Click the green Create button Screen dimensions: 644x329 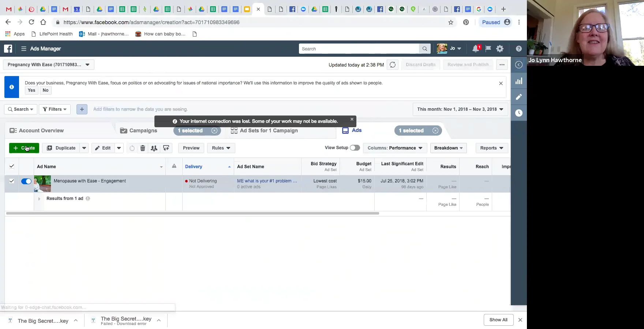point(24,148)
